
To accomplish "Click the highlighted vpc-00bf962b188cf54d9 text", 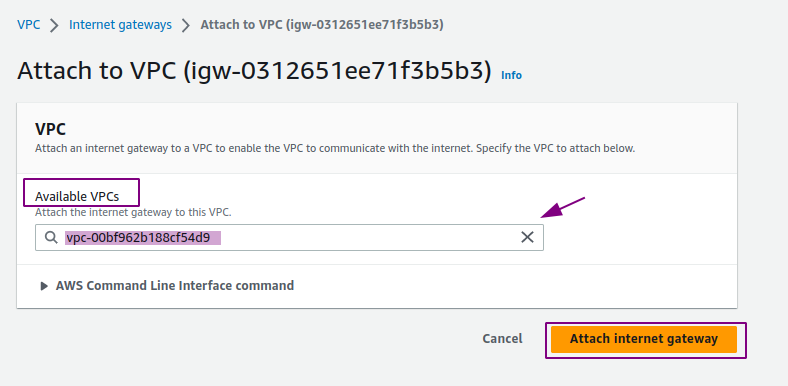I will pos(143,237).
